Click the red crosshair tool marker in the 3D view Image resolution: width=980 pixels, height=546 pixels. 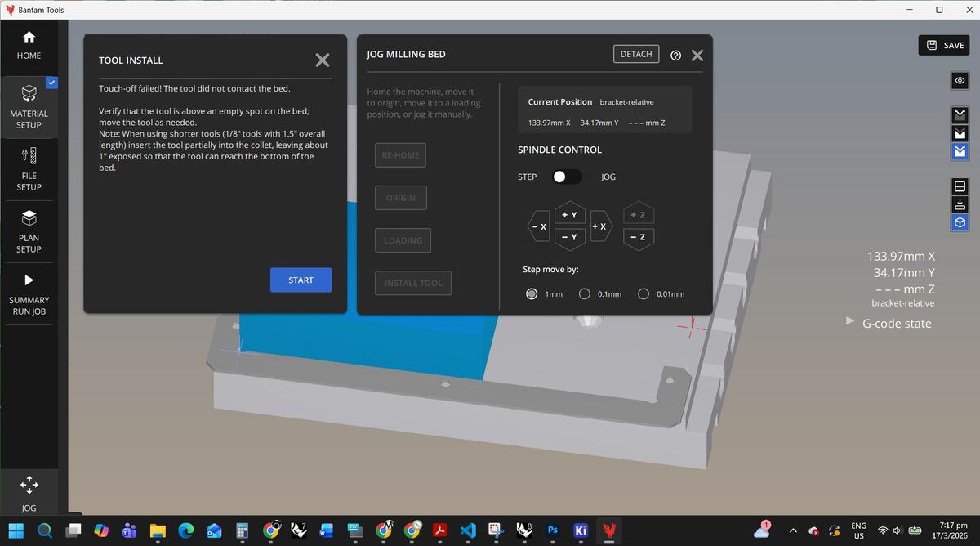692,326
